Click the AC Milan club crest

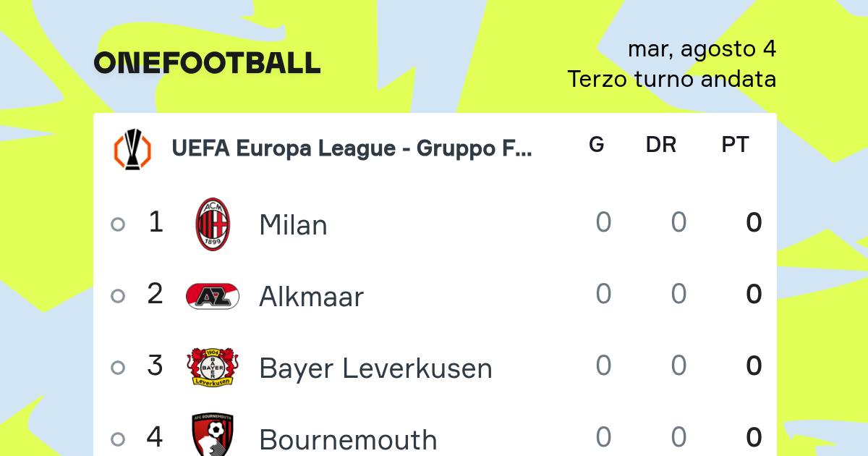tap(213, 224)
